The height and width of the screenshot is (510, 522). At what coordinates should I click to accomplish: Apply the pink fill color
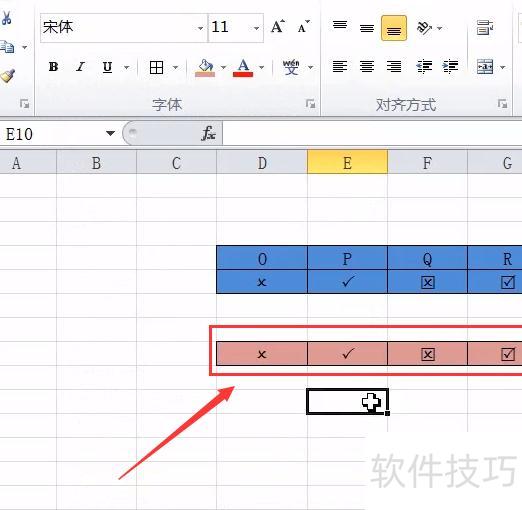coord(205,68)
